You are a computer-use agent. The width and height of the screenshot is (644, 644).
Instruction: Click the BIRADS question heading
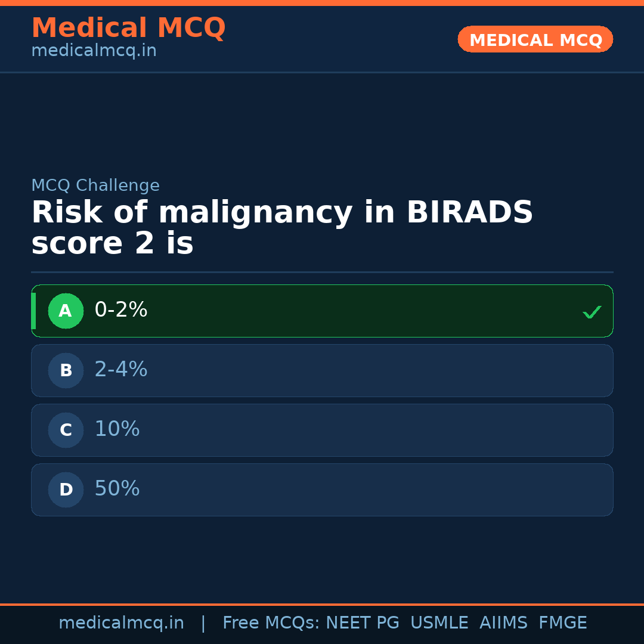point(281,228)
